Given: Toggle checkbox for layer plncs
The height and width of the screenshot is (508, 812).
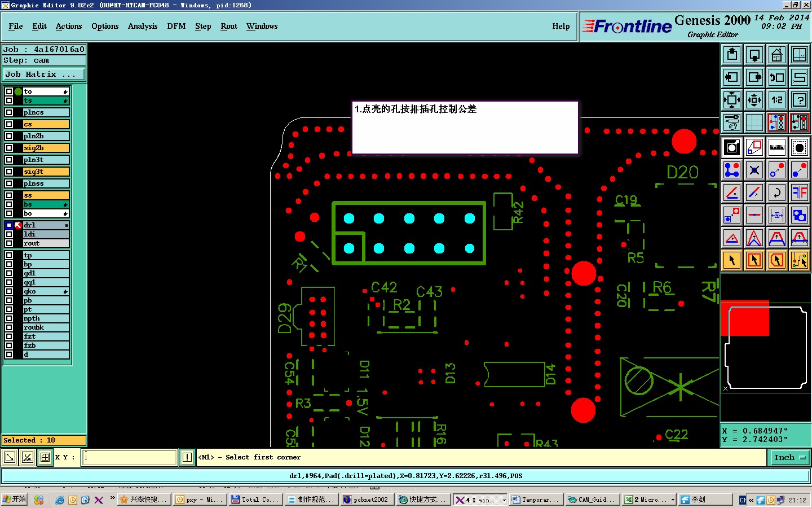Looking at the screenshot, I should point(9,112).
